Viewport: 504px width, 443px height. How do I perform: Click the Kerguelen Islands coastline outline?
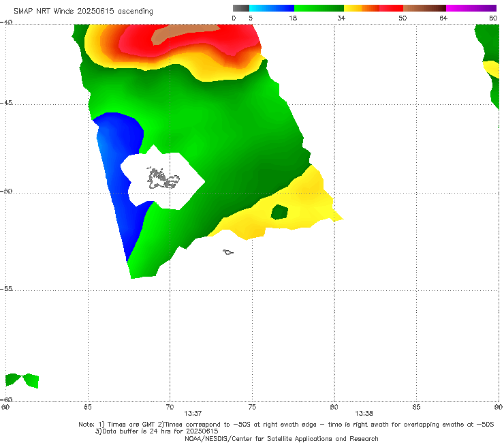click(163, 178)
